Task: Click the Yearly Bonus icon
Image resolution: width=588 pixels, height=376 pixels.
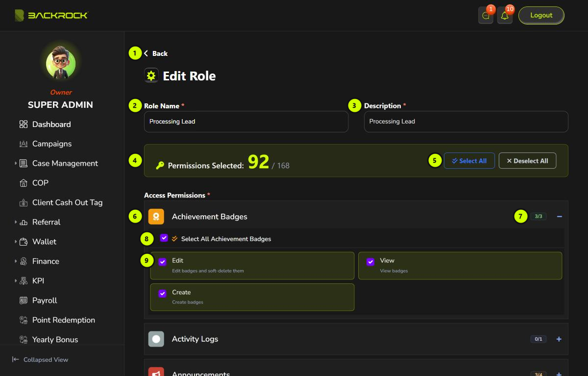Action: (24, 340)
